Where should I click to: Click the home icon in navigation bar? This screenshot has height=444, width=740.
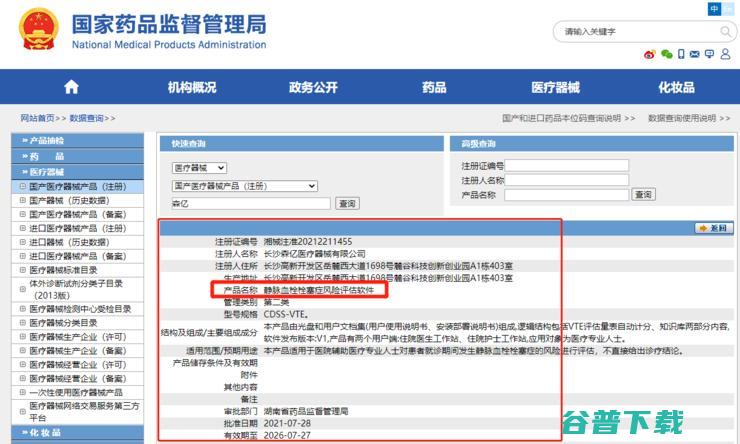click(x=71, y=87)
